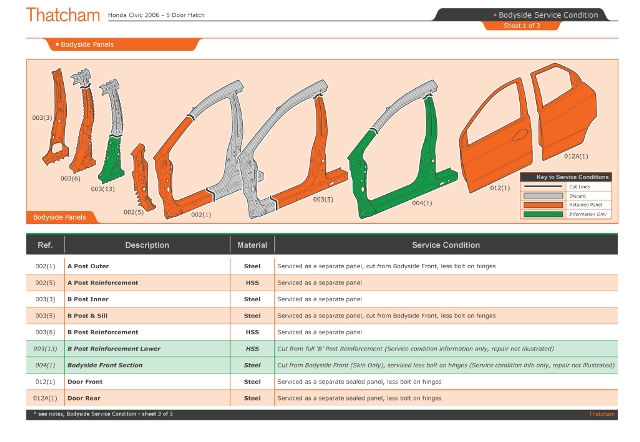
Task: Select the 'A Post Reinforcement' description
Action: coord(103,283)
